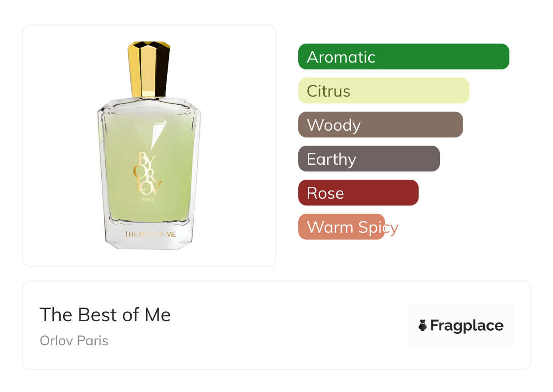Open the Orlov Paris brand link
553x392 pixels.
74,341
